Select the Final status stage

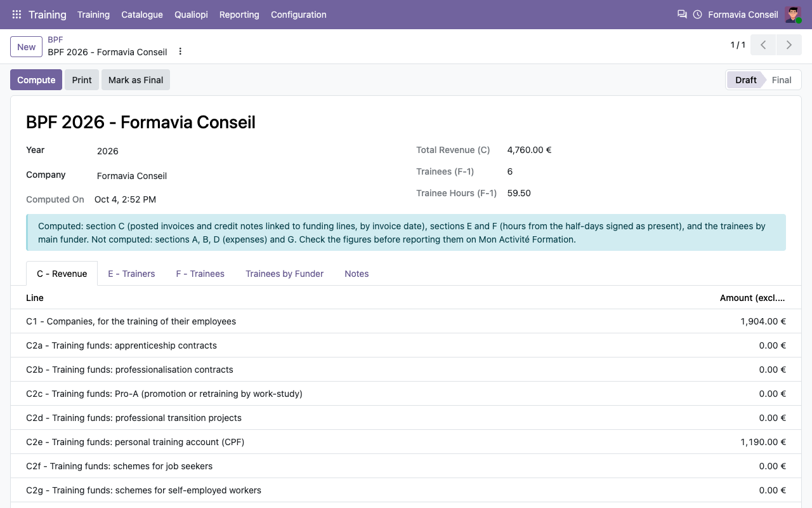coord(782,80)
